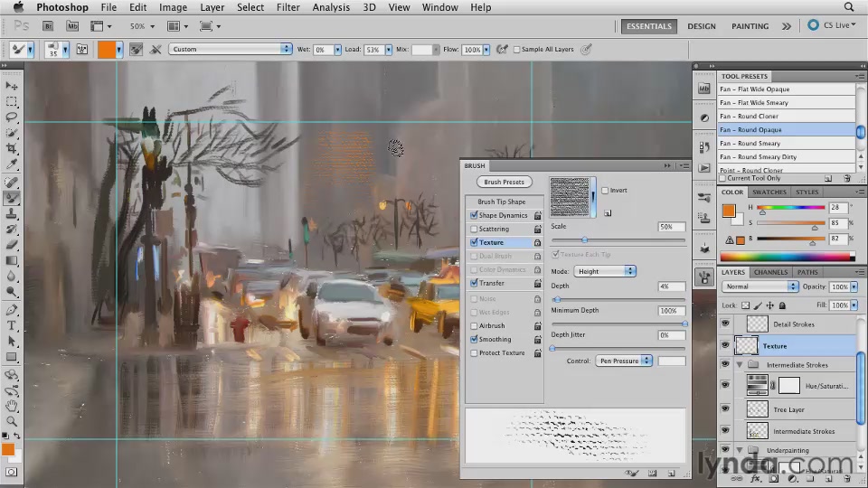Select the Eraser tool
Viewport: 868px width, 488px height.
[x=12, y=245]
